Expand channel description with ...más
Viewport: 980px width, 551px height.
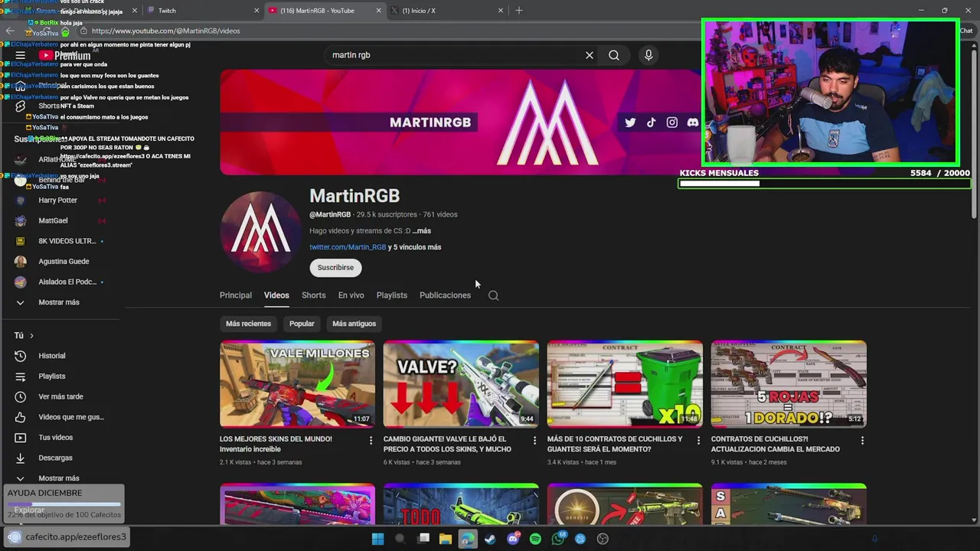422,231
